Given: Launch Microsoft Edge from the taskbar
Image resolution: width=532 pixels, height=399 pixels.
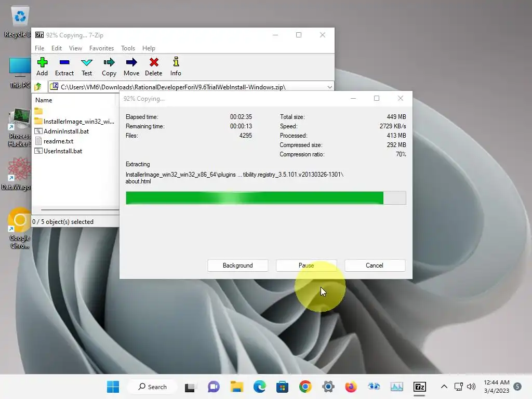Looking at the screenshot, I should point(260,387).
